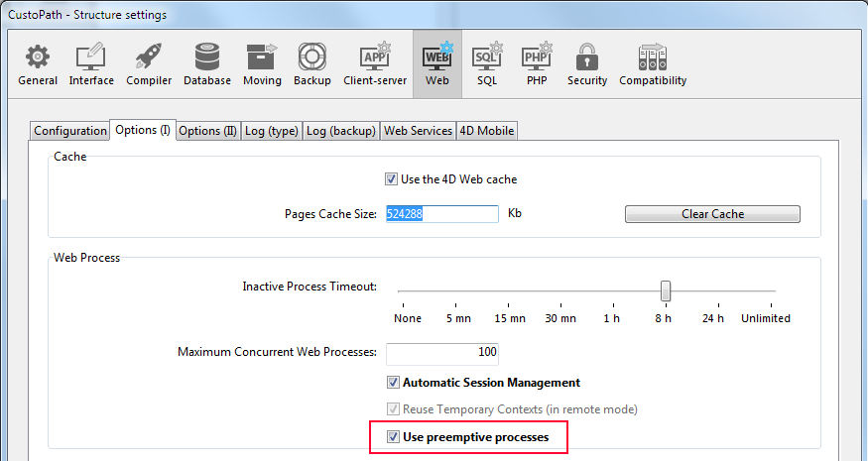Click the None label under the timeout slider
Screen dimensions: 868x461
pyautogui.click(x=408, y=318)
